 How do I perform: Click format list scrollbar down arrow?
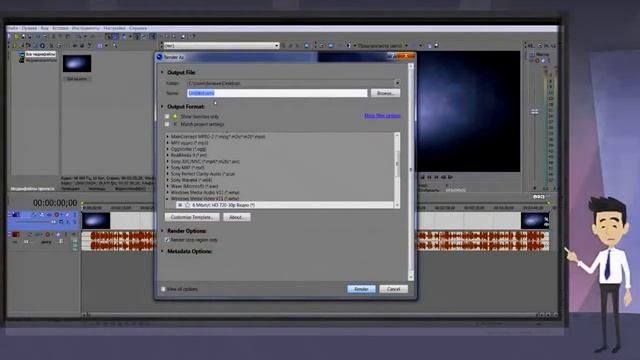(x=397, y=205)
